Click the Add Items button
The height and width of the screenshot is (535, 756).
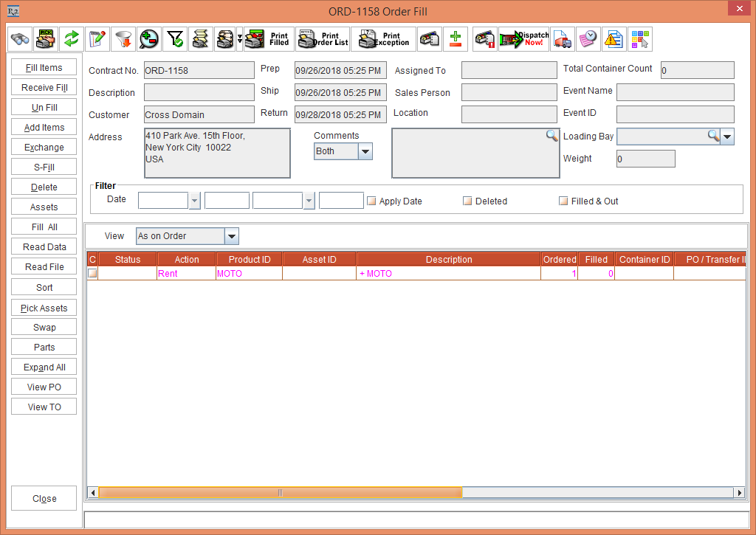(x=44, y=127)
